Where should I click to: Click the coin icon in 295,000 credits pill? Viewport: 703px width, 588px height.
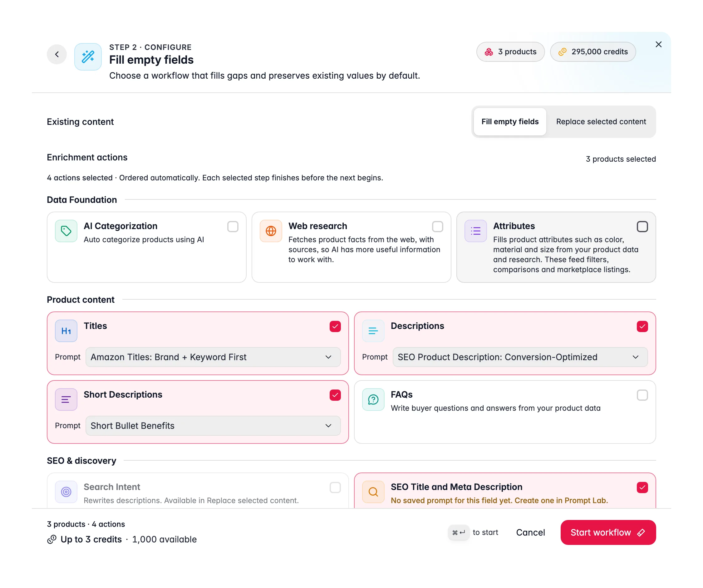tap(563, 51)
